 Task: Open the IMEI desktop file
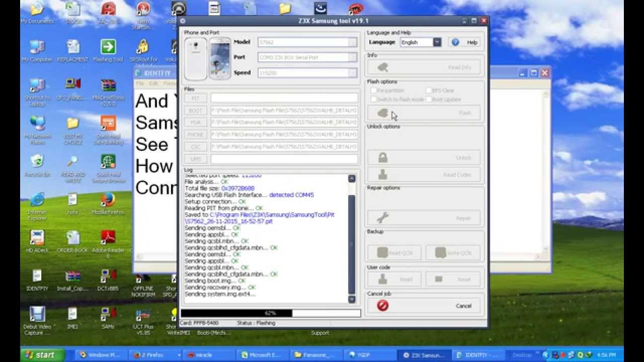coord(72,318)
